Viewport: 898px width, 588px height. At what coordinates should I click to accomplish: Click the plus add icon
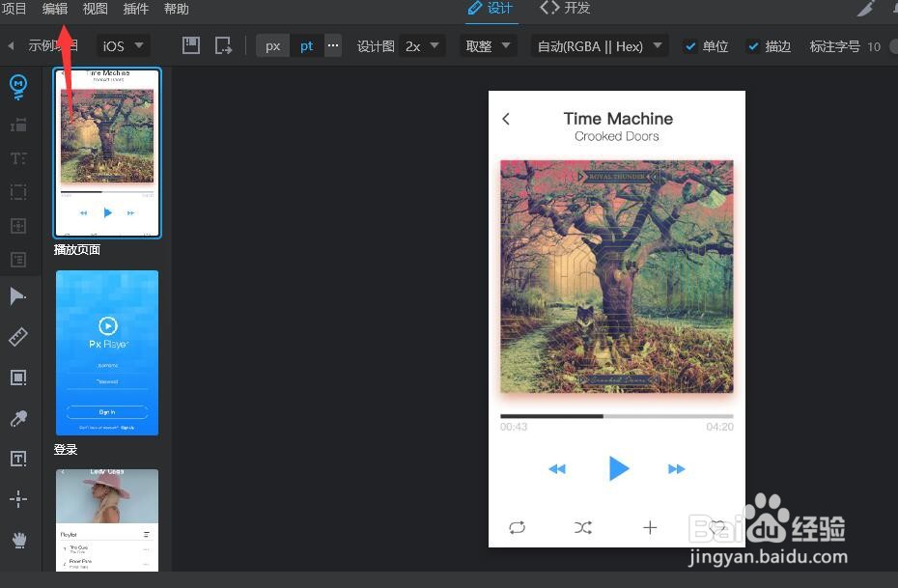coord(650,527)
